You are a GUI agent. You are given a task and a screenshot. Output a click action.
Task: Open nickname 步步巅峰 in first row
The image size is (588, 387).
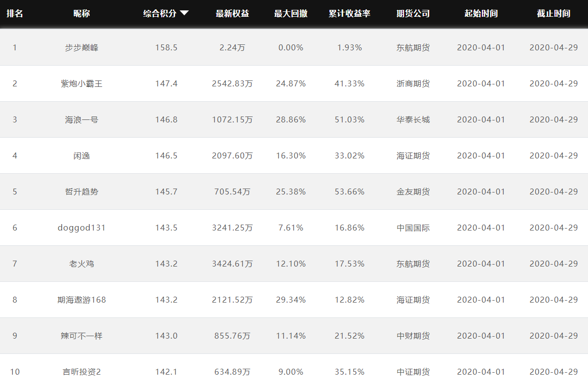82,48
